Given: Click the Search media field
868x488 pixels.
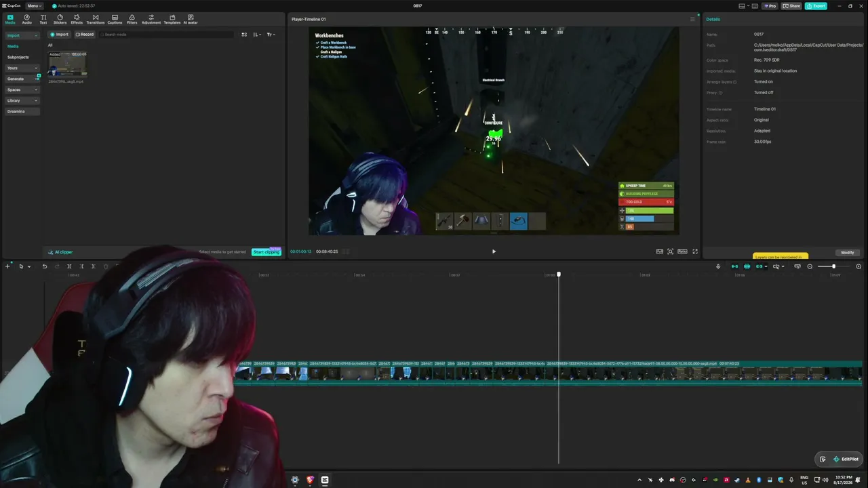Looking at the screenshot, I should (166, 35).
